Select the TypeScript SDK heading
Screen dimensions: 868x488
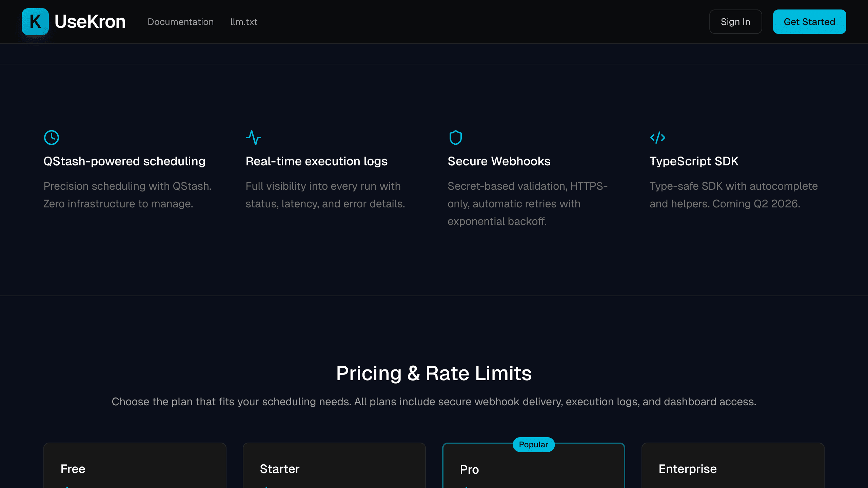(694, 161)
